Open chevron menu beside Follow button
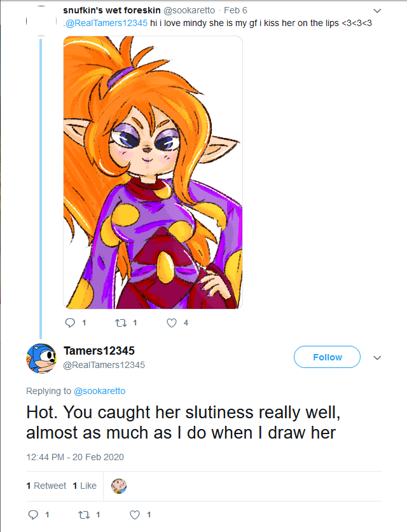The image size is (407, 532). 377,358
